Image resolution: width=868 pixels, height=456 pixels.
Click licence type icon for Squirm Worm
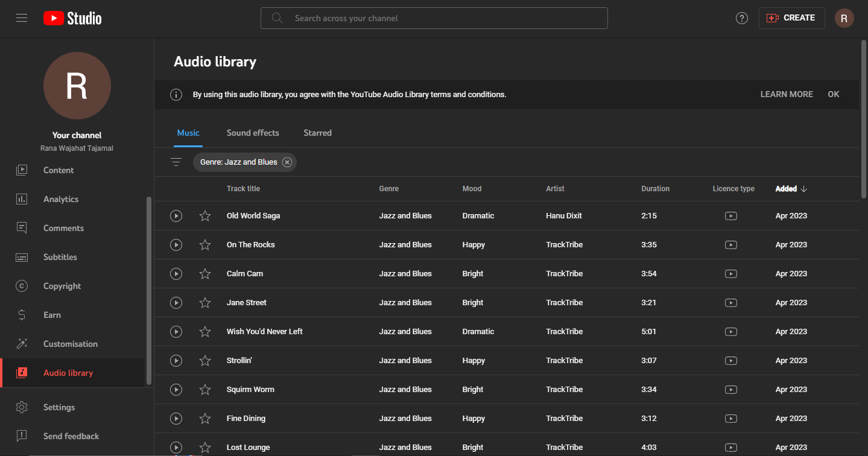[x=731, y=390]
